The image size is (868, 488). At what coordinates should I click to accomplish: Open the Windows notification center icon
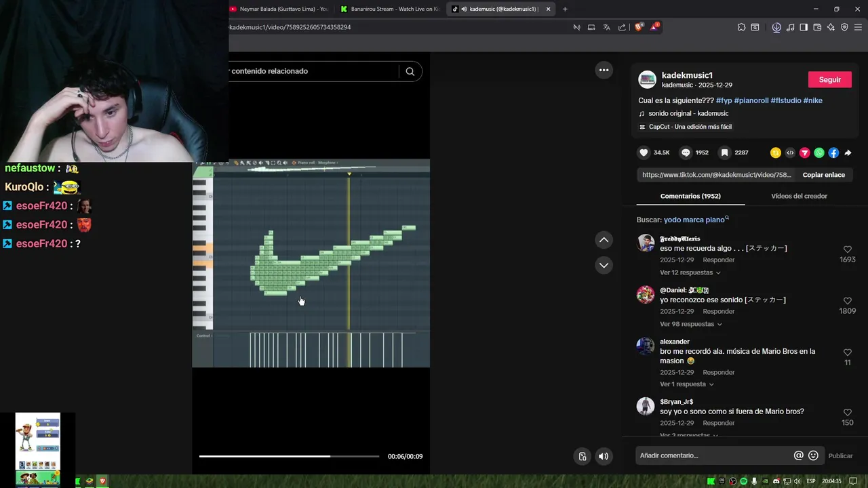[853, 481]
